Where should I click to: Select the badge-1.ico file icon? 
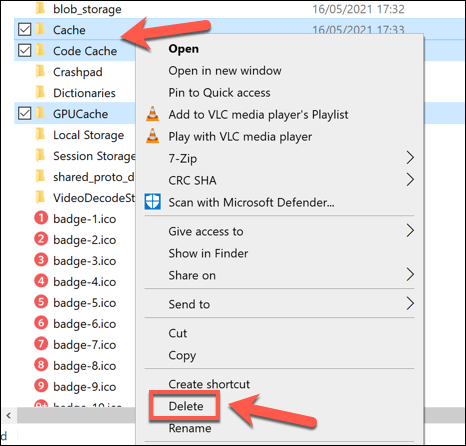41,218
